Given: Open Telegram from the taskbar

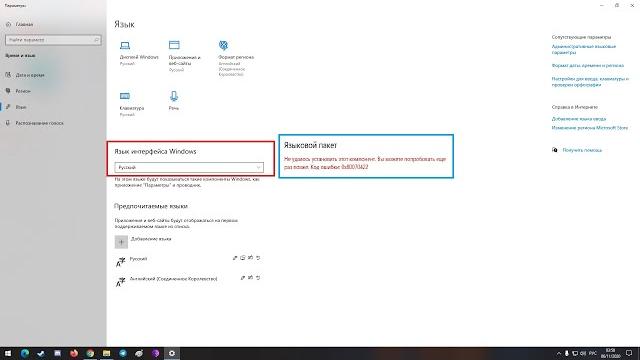Looking at the screenshot, I should coord(123,353).
